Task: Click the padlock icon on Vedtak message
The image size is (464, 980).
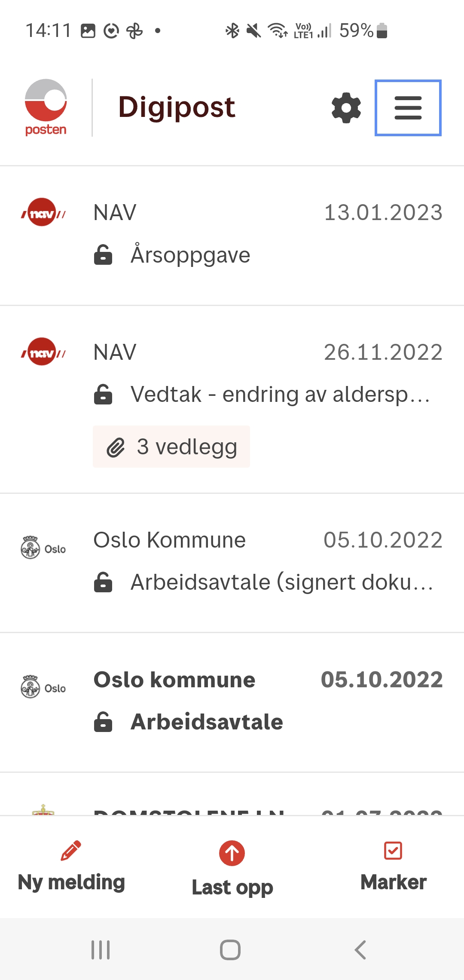Action: point(103,394)
